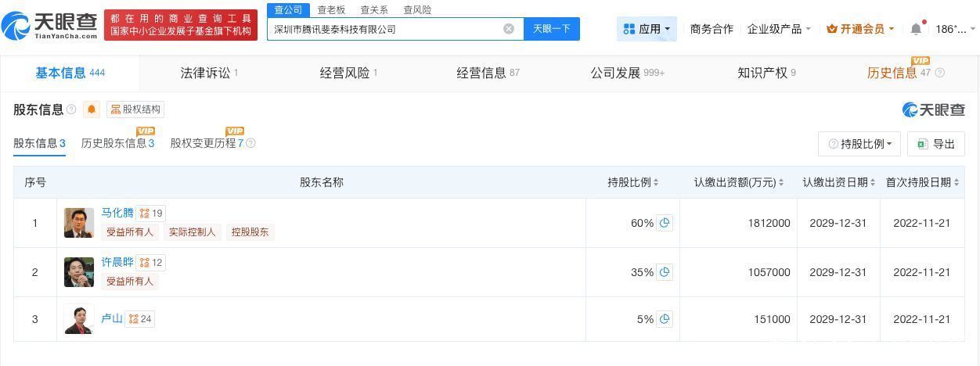Viewport: 980px width, 366px height.
Task: Select the 历史股东信息 sub-tab
Action: pos(117,143)
